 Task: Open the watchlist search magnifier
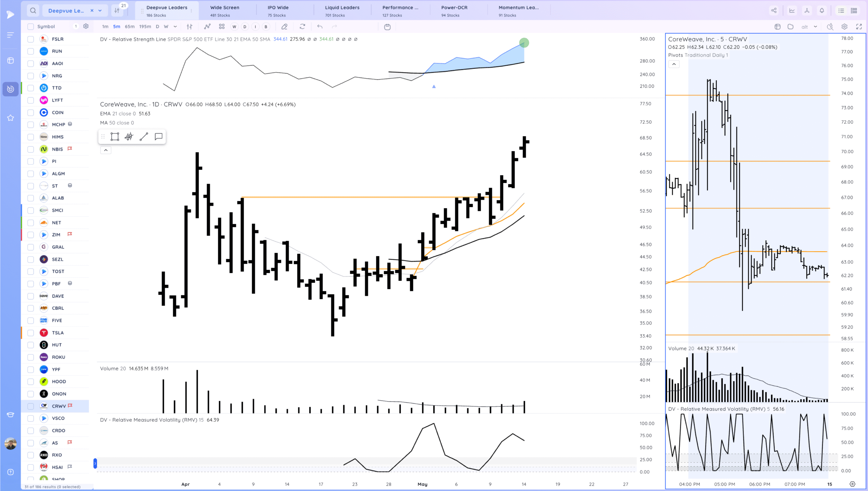click(33, 11)
